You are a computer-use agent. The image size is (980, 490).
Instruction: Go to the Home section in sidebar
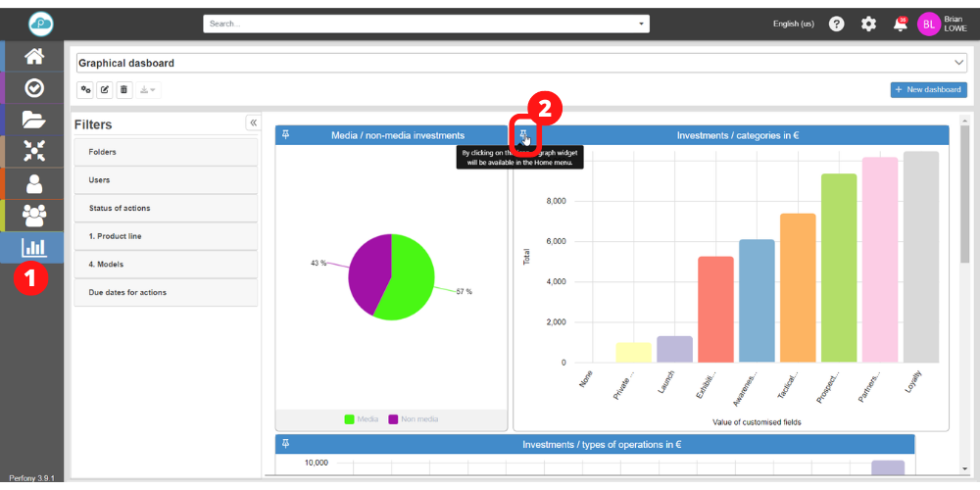point(33,56)
